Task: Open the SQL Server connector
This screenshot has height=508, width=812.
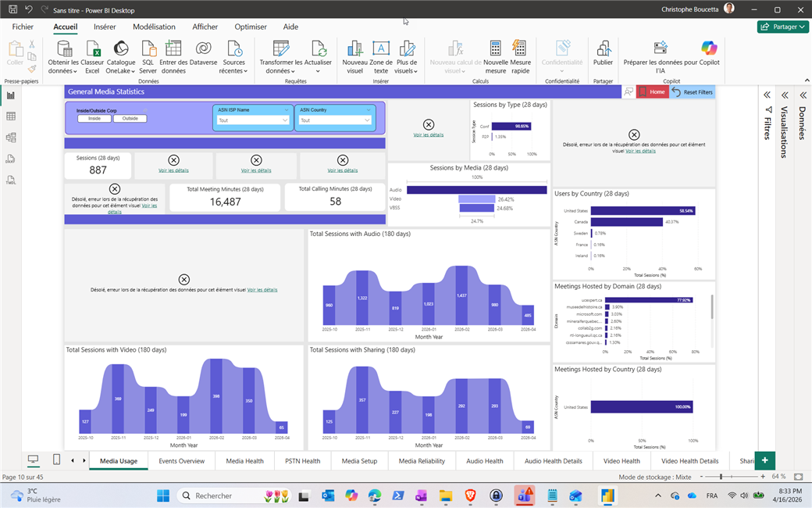Action: tap(148, 49)
